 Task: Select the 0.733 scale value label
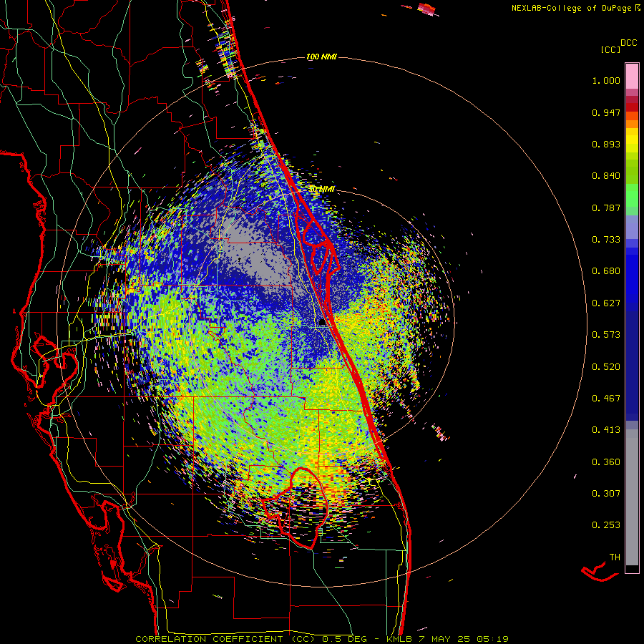606,240
